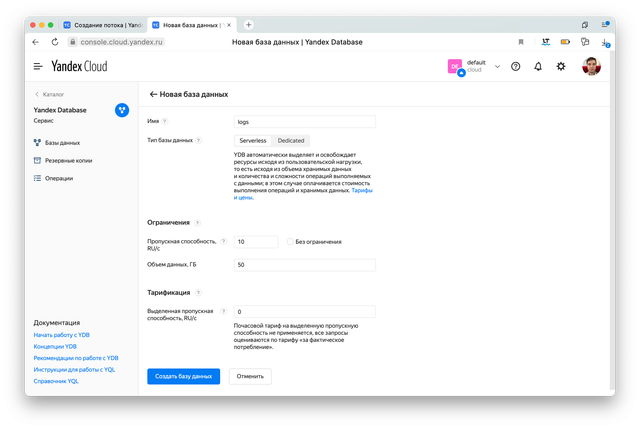The image size is (640, 429).
Task: Click the blue Yandex Database service icon
Action: click(x=121, y=110)
